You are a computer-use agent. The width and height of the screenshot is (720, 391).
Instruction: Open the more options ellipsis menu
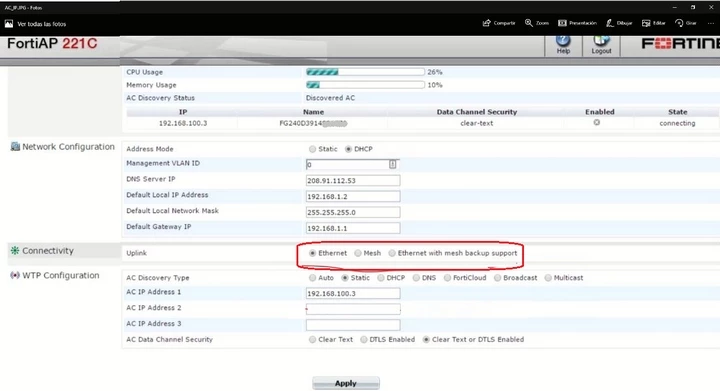711,23
